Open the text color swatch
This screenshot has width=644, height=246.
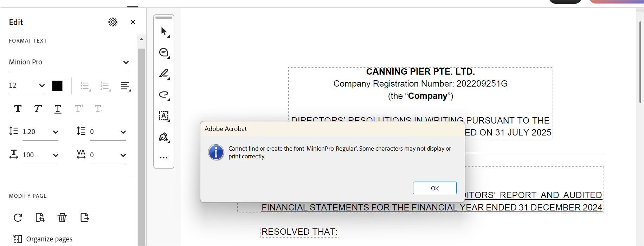[57, 85]
